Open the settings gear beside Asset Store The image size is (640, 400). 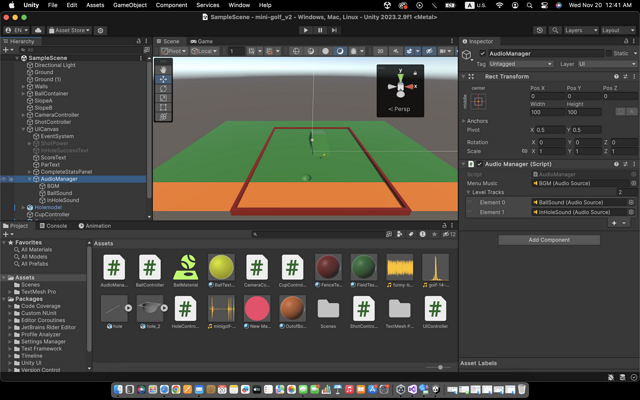pyautogui.click(x=100, y=30)
